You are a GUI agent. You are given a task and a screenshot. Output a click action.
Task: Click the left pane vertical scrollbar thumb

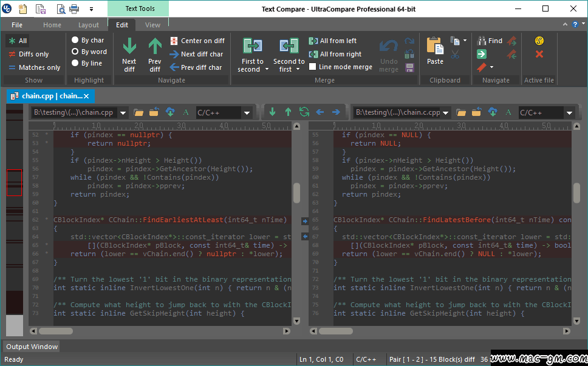[296, 193]
